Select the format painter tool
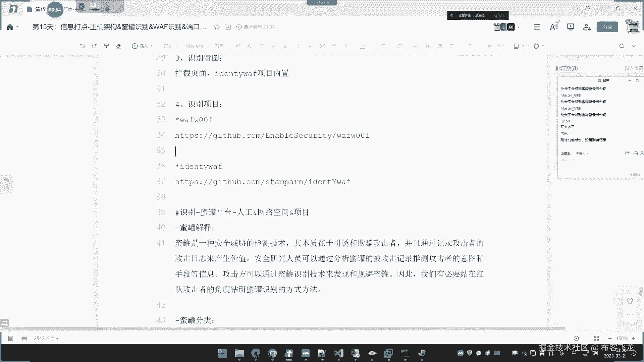This screenshot has height=362, width=644. click(x=106, y=46)
